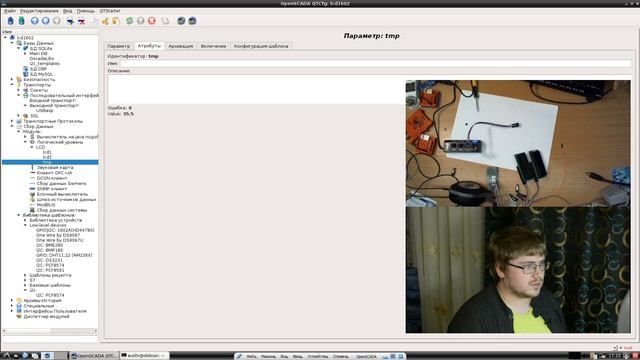
Task: Click the Paste item toolbar icon
Action: [116, 21]
